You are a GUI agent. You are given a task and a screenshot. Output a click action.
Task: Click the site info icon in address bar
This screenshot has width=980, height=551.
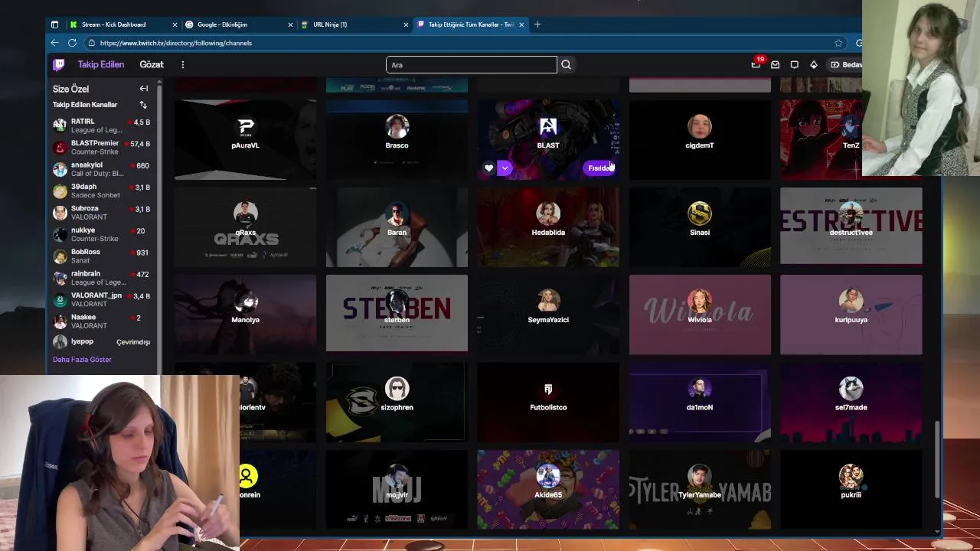point(91,43)
